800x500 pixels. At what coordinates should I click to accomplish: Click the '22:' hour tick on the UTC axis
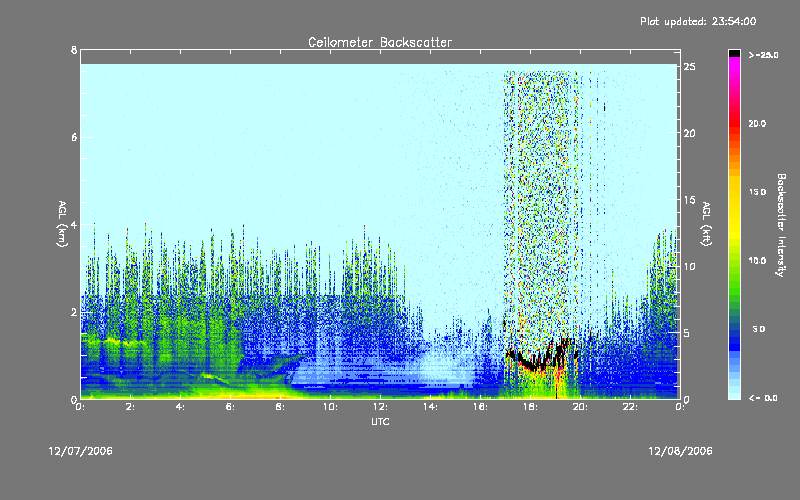pyautogui.click(x=631, y=407)
